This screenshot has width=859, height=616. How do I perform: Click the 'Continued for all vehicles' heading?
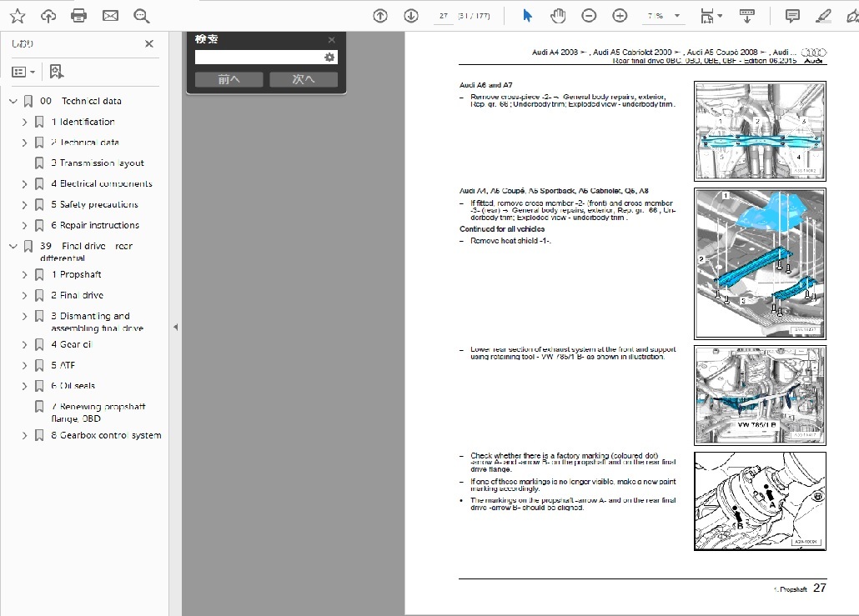click(502, 229)
